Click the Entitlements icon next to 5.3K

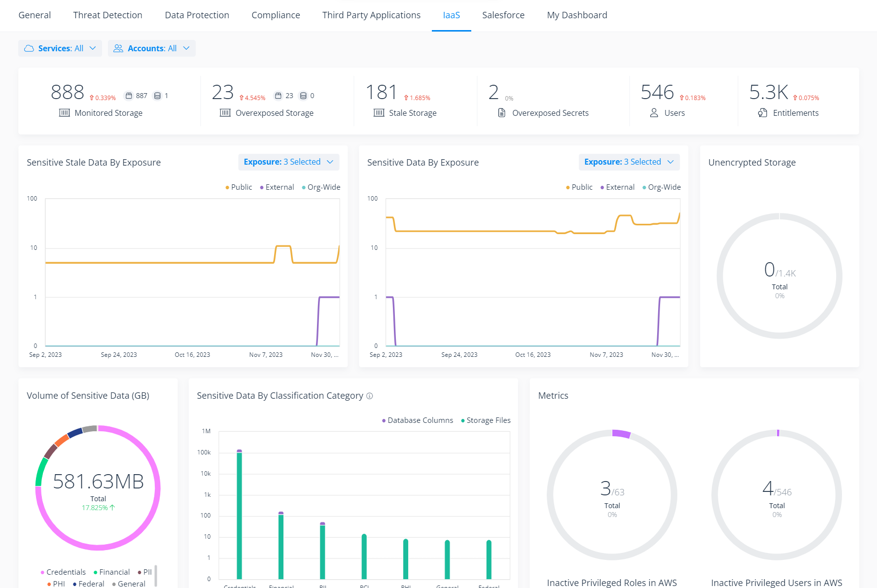pyautogui.click(x=762, y=112)
